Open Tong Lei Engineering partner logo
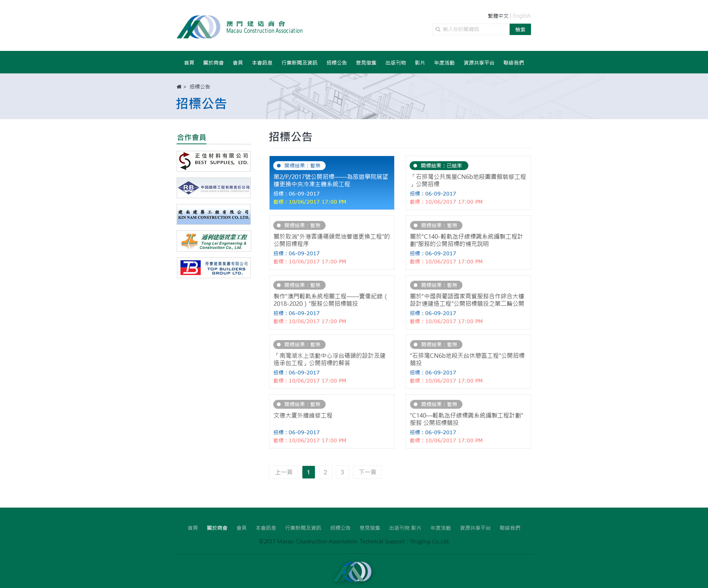 [x=214, y=241]
